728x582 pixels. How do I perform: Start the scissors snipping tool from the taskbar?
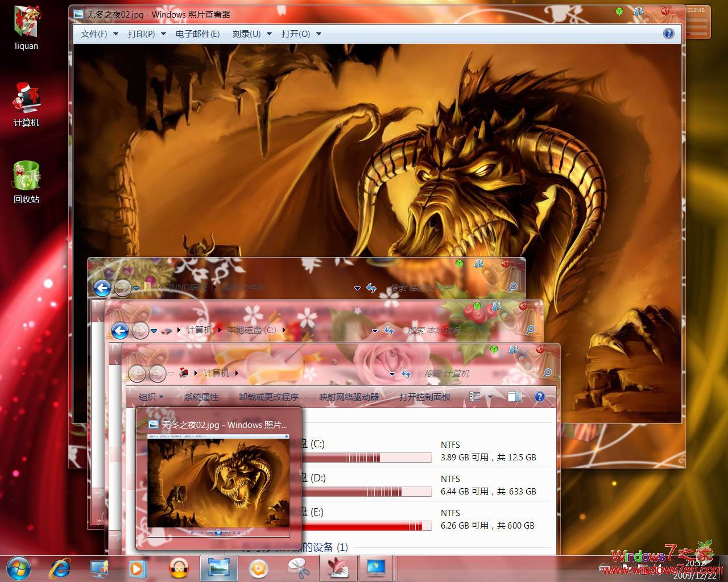click(298, 568)
